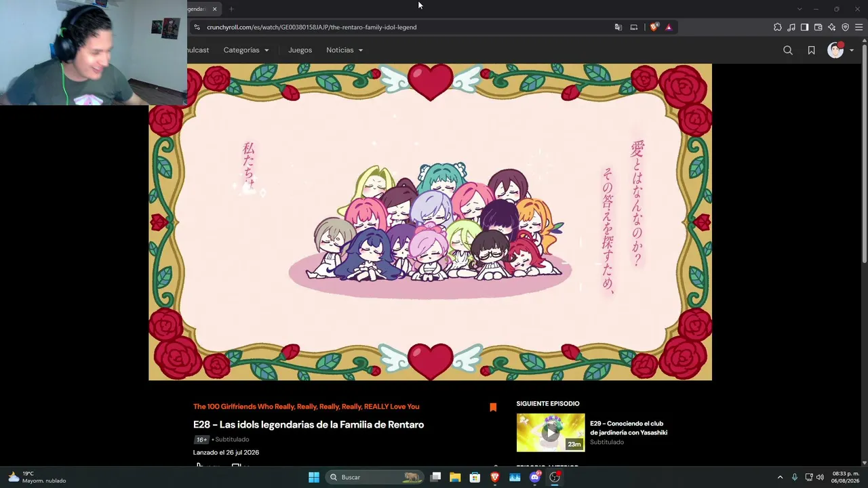Play the next episode E29 thumbnail

551,432
